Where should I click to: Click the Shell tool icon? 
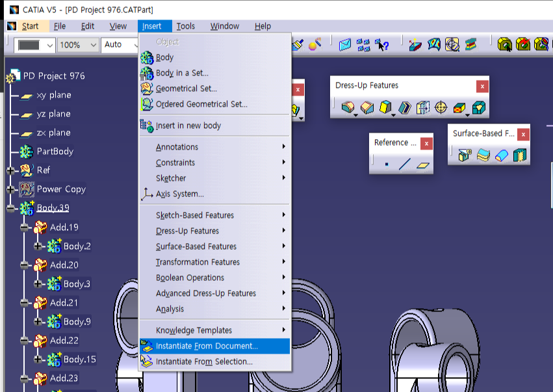point(404,107)
